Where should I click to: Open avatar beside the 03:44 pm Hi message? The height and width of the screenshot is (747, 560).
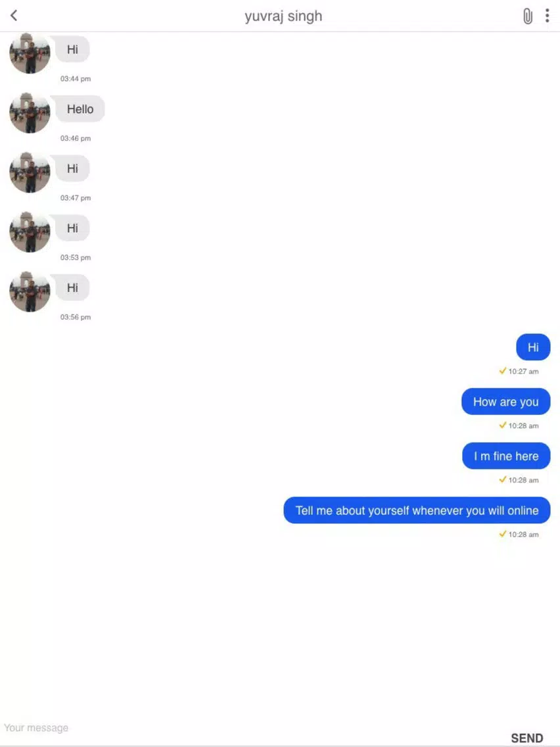tap(30, 53)
